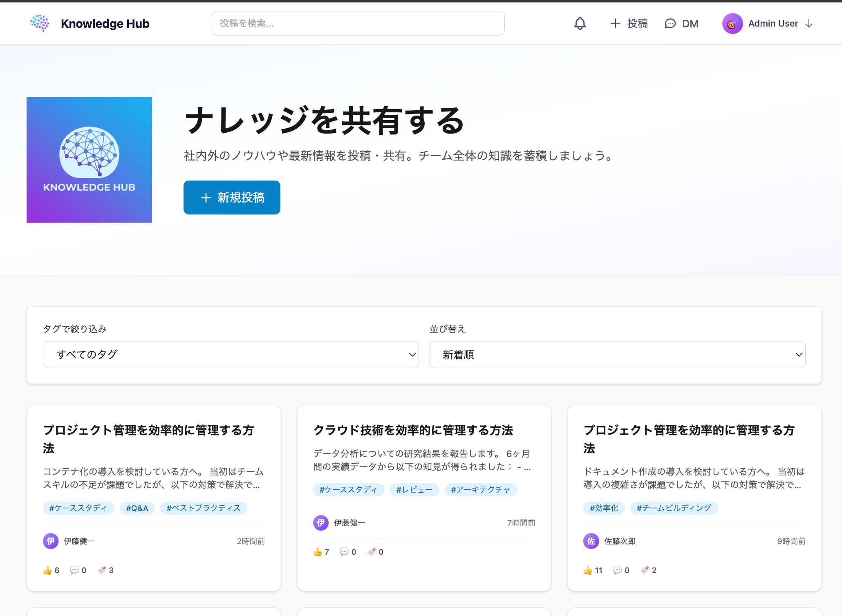Click the DM chat bubble icon
The height and width of the screenshot is (616, 842).
[x=670, y=24]
